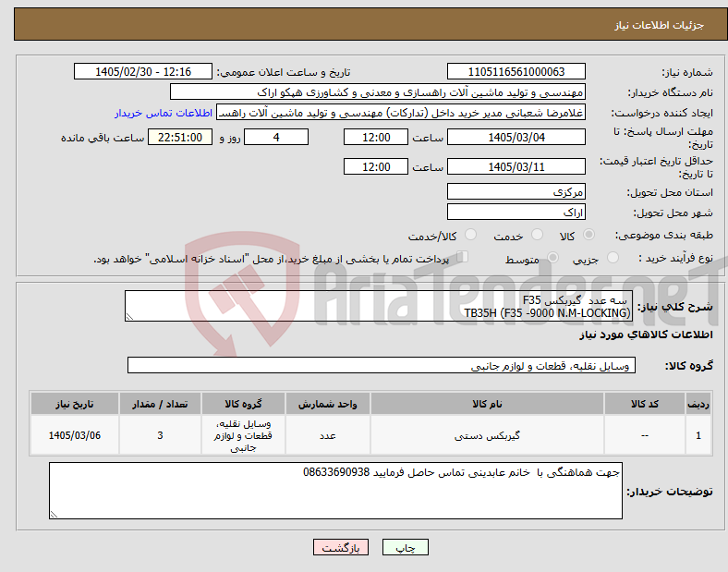Click the کد کالا cell showing -- in row 1

click(645, 435)
